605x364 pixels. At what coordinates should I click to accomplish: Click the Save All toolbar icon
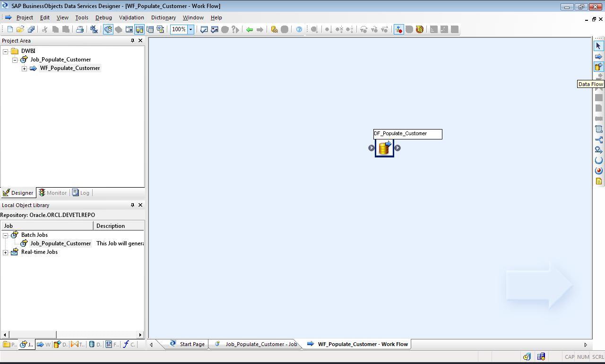tap(31, 29)
